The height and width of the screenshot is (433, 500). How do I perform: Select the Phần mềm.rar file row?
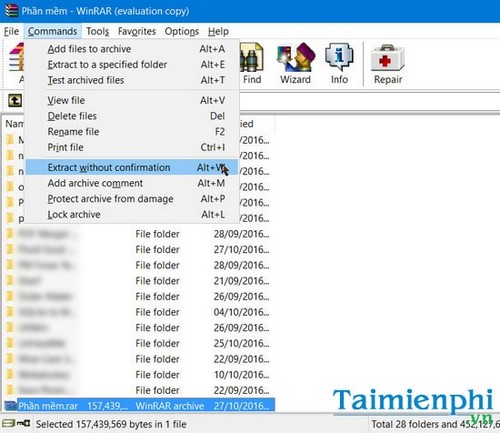coord(139,406)
